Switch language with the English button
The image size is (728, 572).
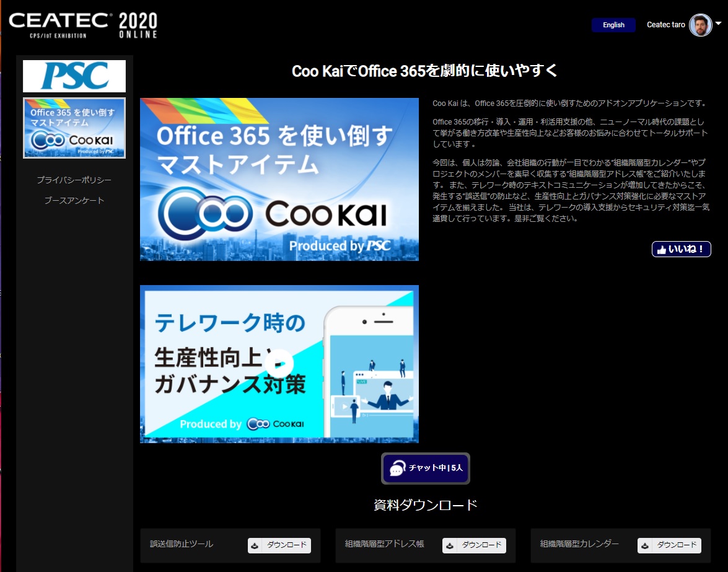coord(613,25)
